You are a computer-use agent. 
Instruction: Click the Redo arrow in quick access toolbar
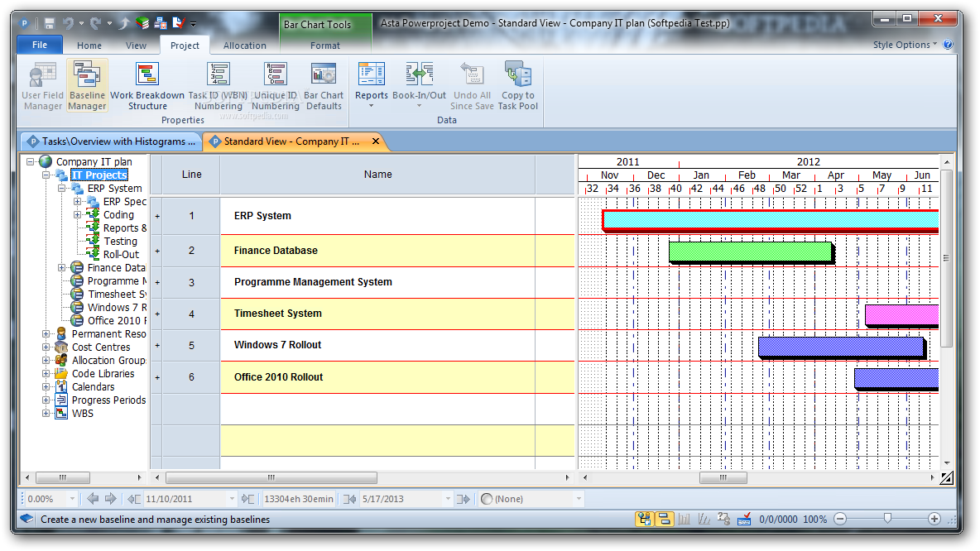coord(95,24)
